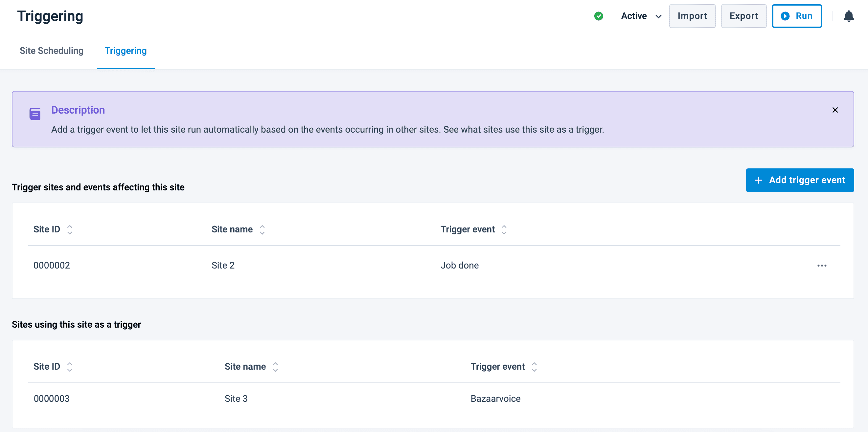Select the Site 3 Bazaarvoice row
Viewport: 868px width, 432px height.
(x=236, y=399)
